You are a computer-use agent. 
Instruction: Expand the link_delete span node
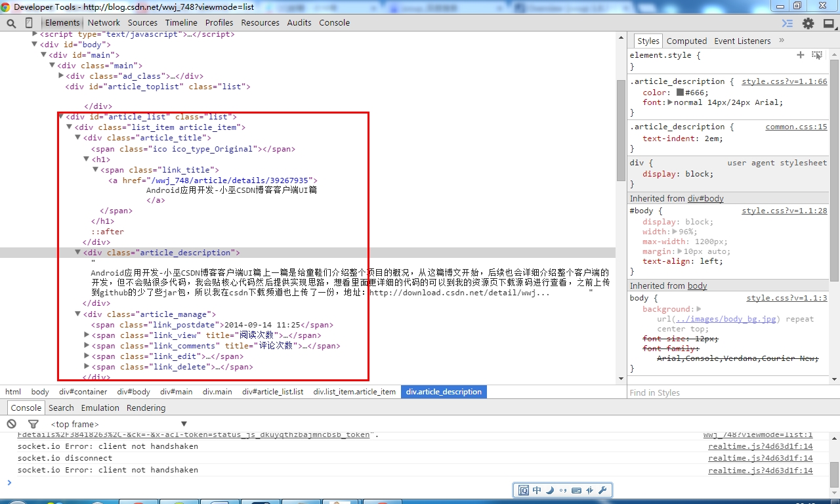(x=87, y=367)
